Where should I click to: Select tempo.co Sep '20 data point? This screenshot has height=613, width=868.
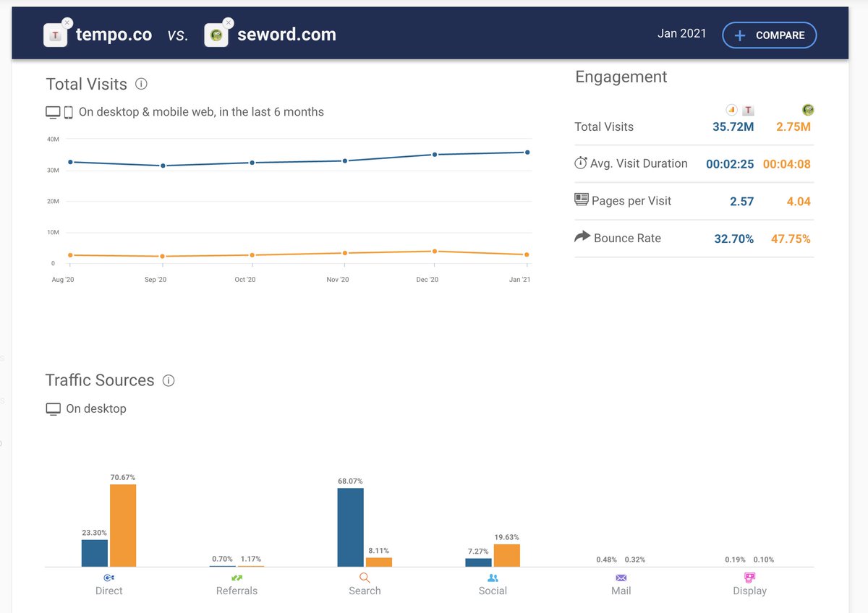[163, 166]
